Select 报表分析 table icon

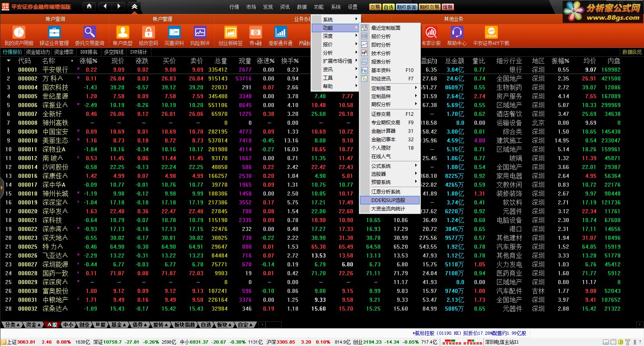[364, 62]
